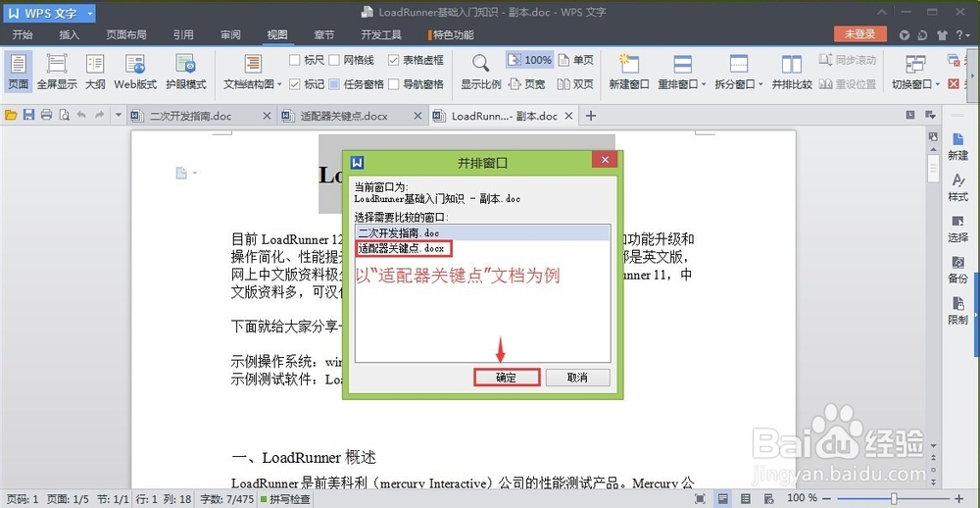Toggle full screen icon in status bar
980x508 pixels.
700,498
